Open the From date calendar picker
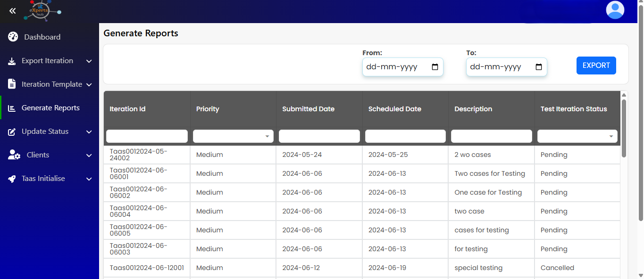Image resolution: width=644 pixels, height=279 pixels. coord(435,67)
